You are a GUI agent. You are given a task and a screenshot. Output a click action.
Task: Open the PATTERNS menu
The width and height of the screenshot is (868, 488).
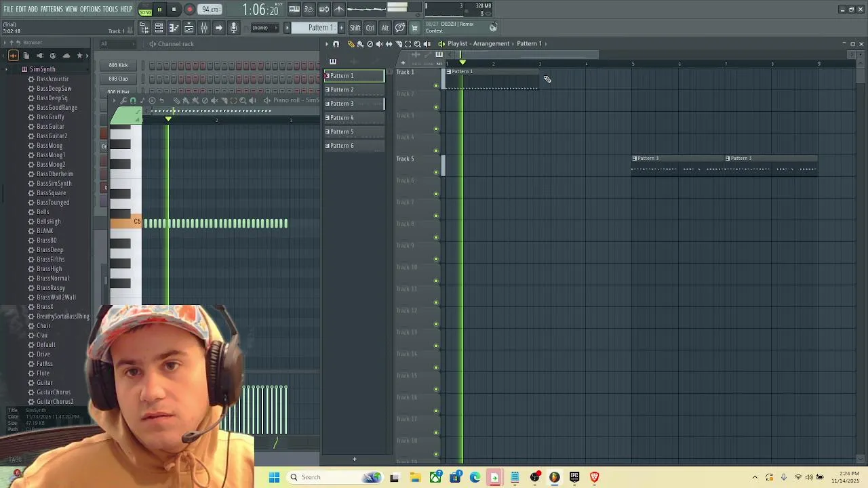tap(52, 9)
